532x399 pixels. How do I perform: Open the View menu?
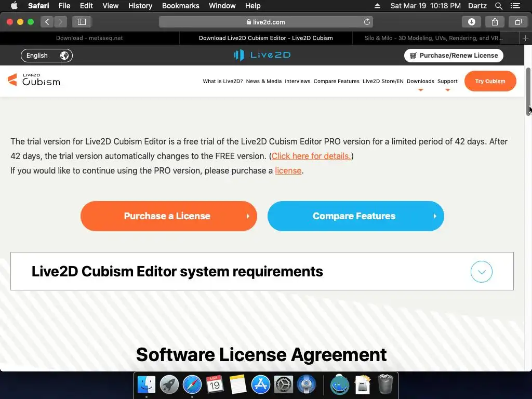(110, 6)
